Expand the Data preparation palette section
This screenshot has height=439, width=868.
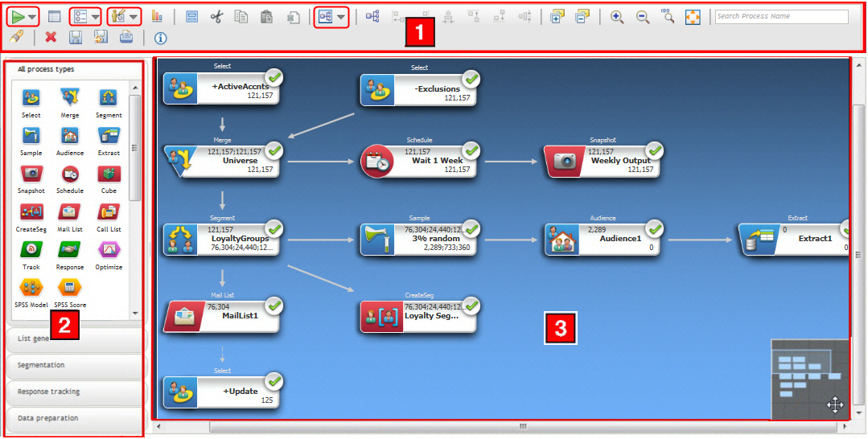pos(76,418)
